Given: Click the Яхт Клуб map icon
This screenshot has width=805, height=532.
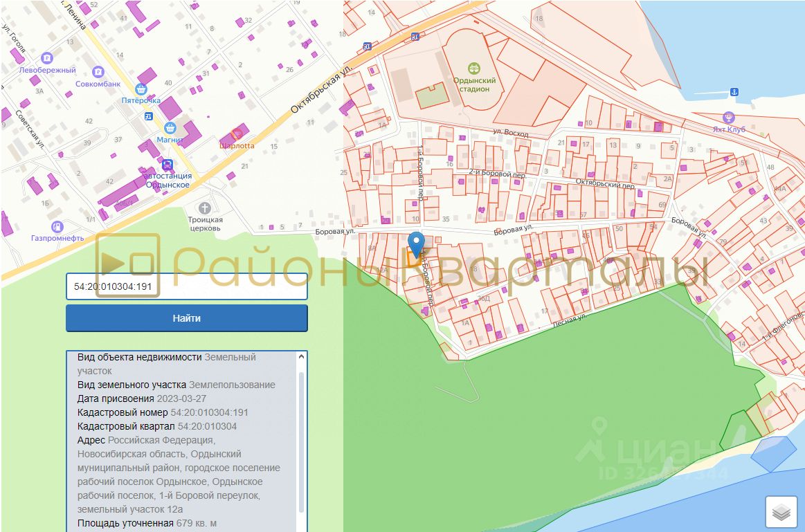Looking at the screenshot, I should (727, 117).
